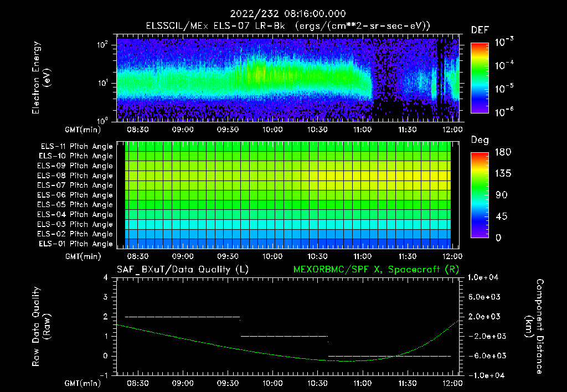The height and width of the screenshot is (392, 567).
Task: Click the Deg pitch angle color bar
Action: (479, 195)
